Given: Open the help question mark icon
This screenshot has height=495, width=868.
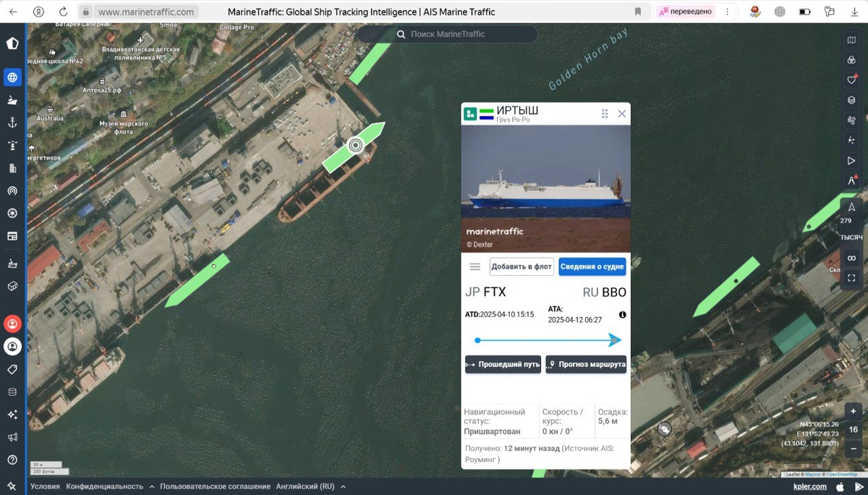Looking at the screenshot, I should [x=12, y=460].
